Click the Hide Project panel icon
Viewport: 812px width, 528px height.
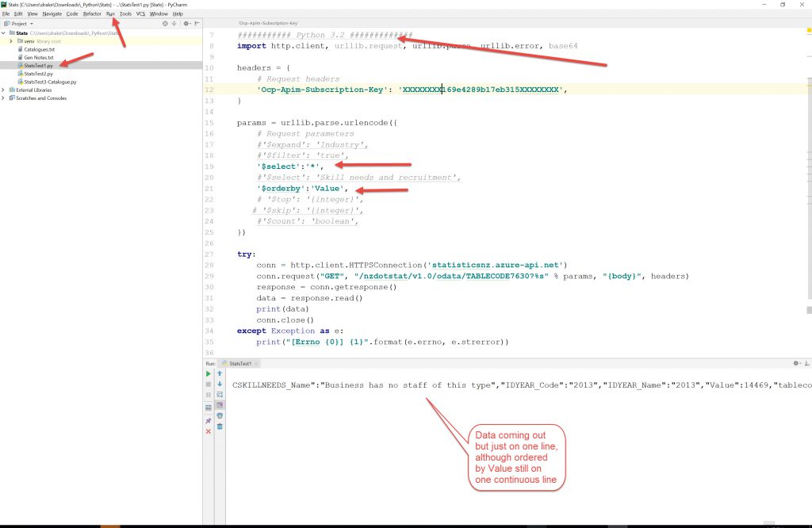[x=197, y=24]
